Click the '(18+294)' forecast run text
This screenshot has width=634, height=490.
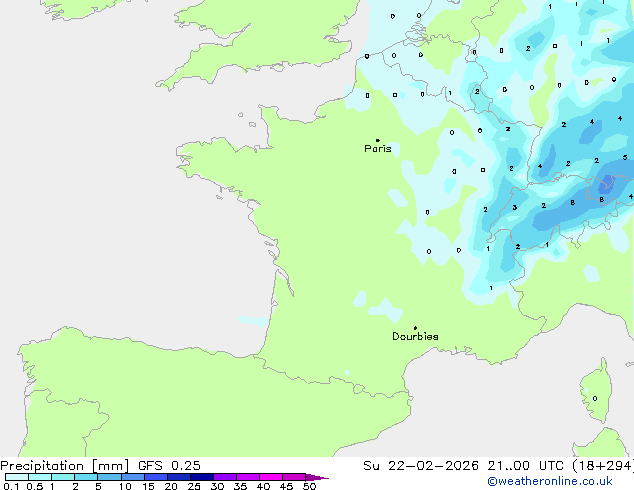click(602, 466)
